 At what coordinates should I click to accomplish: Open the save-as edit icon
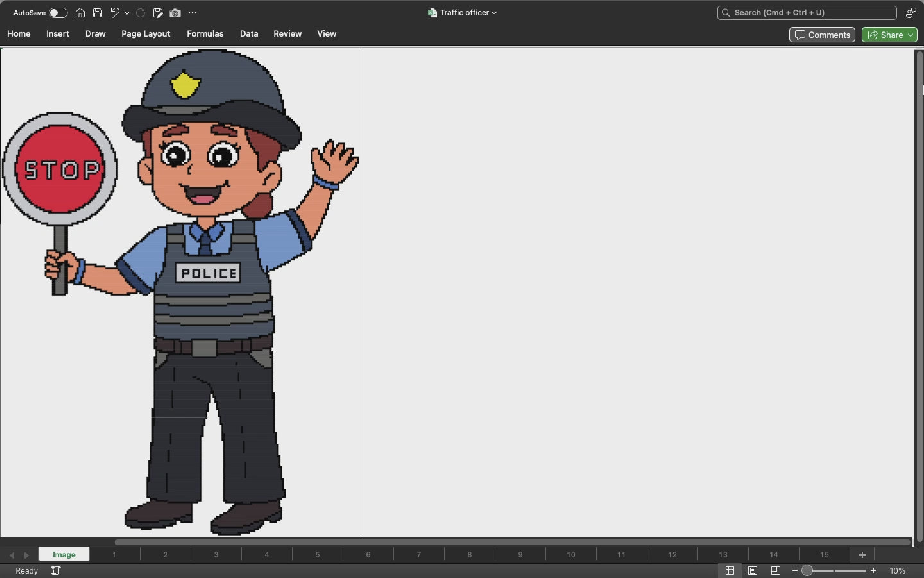[x=158, y=13]
